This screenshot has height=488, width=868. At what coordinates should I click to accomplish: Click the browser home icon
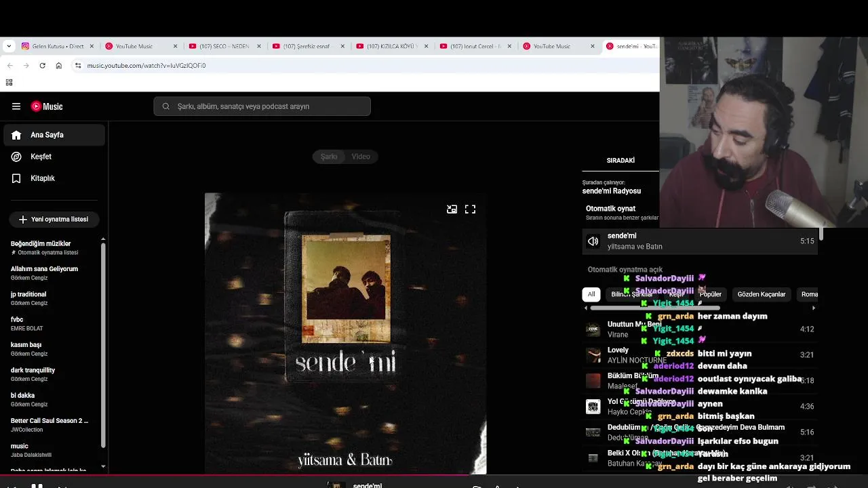coord(59,66)
